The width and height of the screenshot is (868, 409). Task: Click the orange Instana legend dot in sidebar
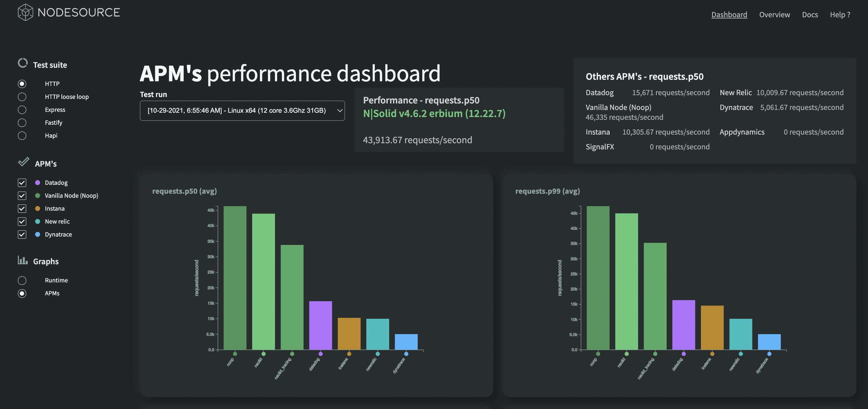point(37,208)
